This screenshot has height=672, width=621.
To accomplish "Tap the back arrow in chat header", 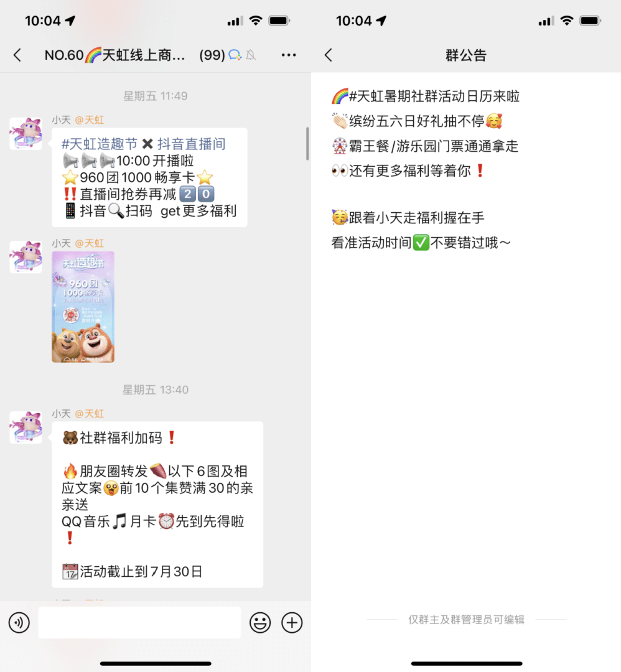I will 17,55.
